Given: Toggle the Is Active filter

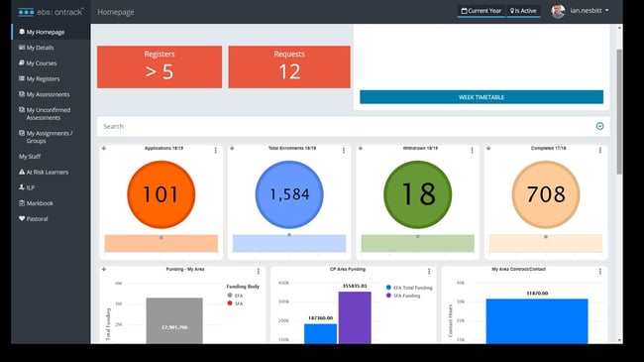Looking at the screenshot, I should 523,11.
